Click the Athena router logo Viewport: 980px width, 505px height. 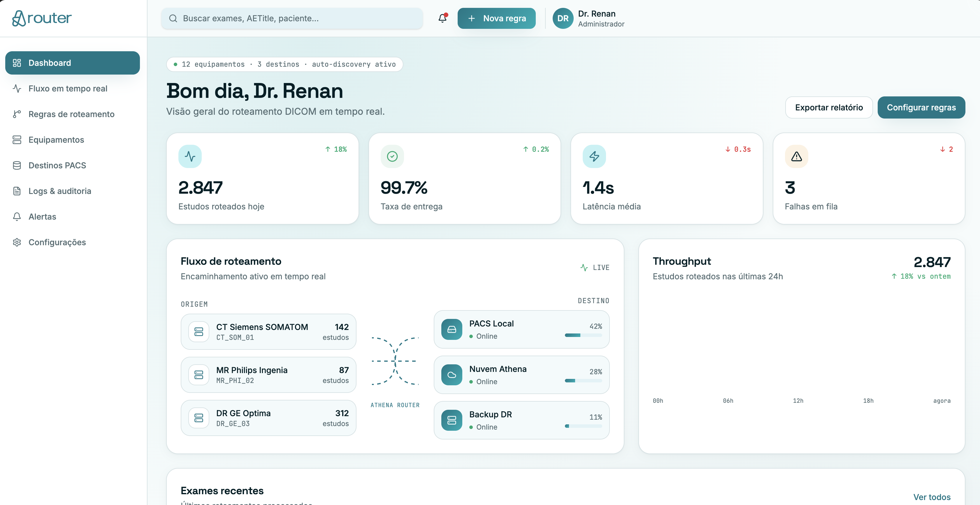coord(42,18)
